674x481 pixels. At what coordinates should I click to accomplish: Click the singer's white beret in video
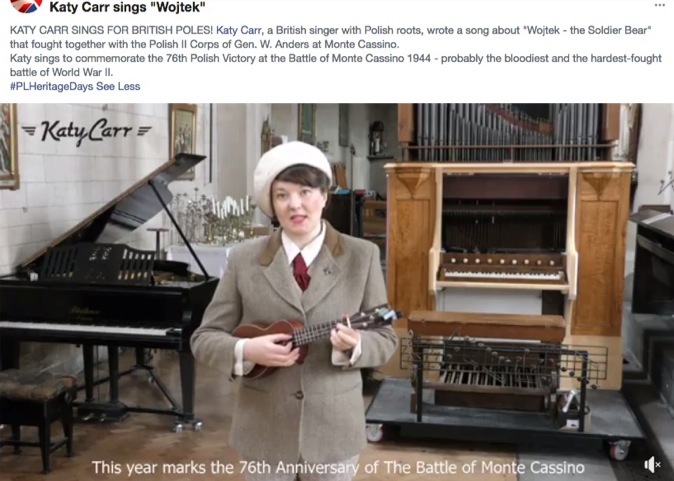pyautogui.click(x=290, y=174)
